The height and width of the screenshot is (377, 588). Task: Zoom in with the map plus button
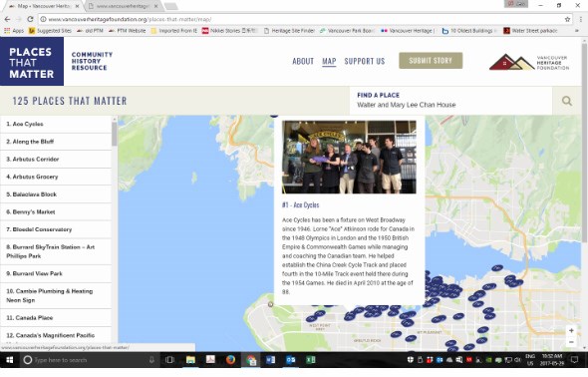(x=571, y=330)
